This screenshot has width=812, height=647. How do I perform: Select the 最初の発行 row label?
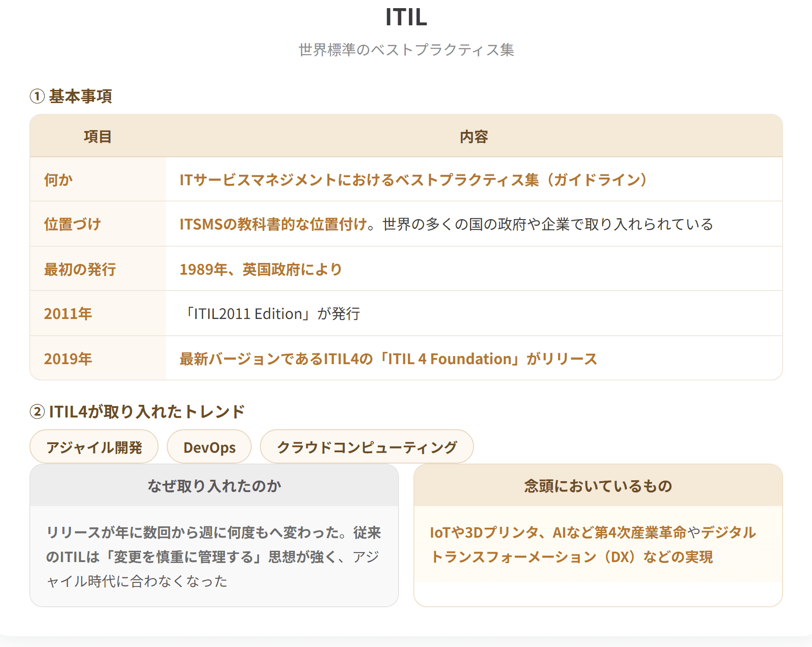click(x=80, y=269)
